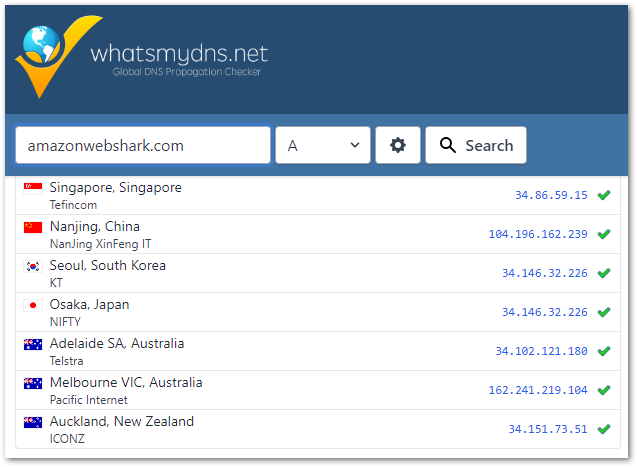Click the Tefincom provider name

[x=74, y=205]
